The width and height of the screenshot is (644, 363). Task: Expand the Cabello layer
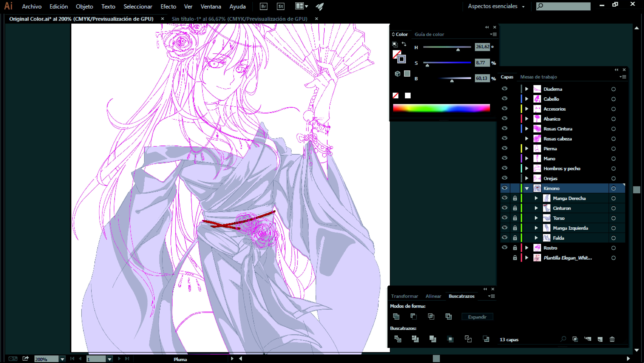(527, 99)
